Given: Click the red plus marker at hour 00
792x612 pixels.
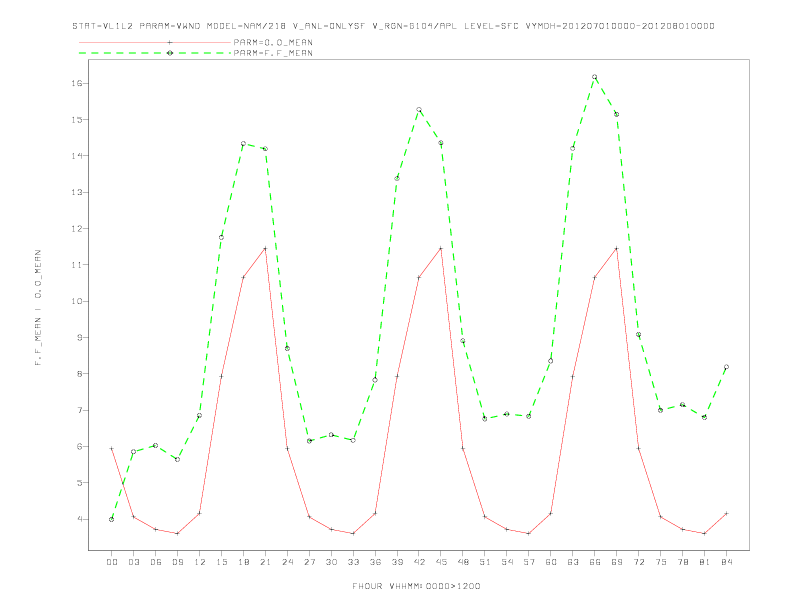Looking at the screenshot, I should coord(112,448).
